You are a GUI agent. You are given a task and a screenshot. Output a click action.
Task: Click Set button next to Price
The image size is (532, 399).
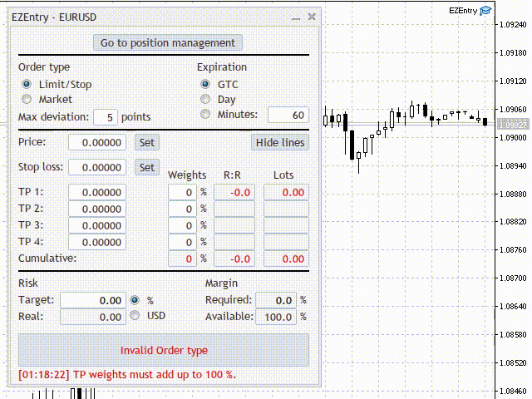coord(147,142)
